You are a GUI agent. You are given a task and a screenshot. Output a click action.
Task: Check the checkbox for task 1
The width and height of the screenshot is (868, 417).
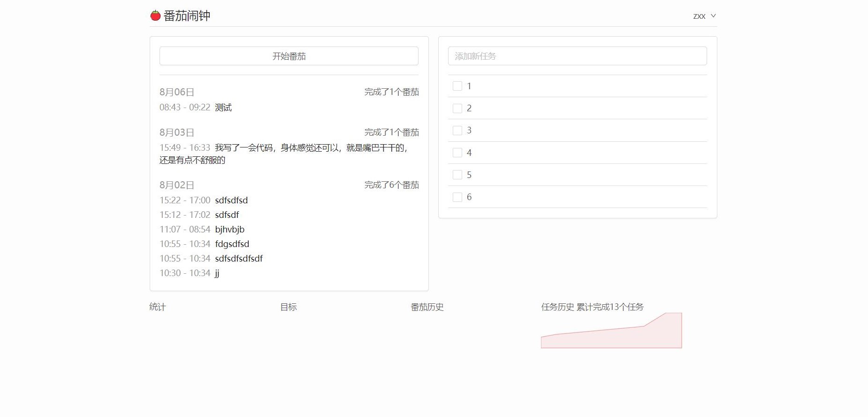[457, 86]
